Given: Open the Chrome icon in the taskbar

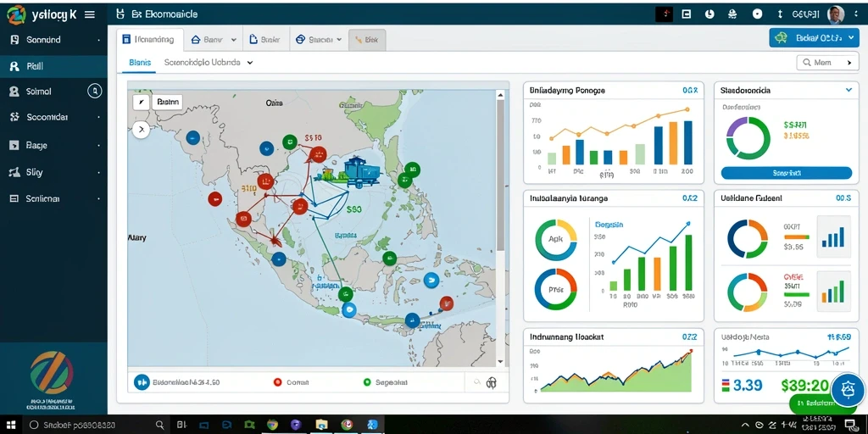Looking at the screenshot, I should coord(272,425).
